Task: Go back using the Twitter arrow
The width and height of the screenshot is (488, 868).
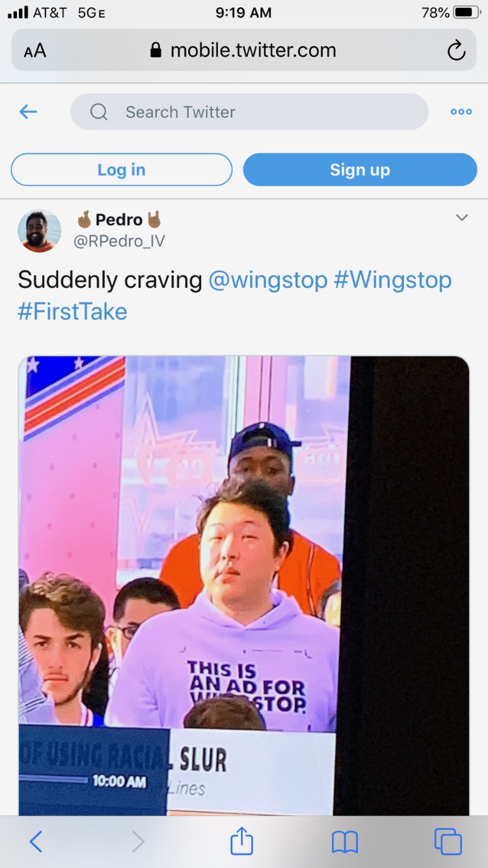Action: (x=27, y=111)
